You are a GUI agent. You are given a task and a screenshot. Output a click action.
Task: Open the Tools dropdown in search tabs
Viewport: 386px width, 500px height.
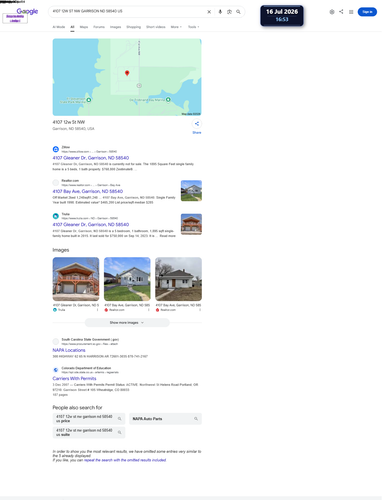click(193, 27)
